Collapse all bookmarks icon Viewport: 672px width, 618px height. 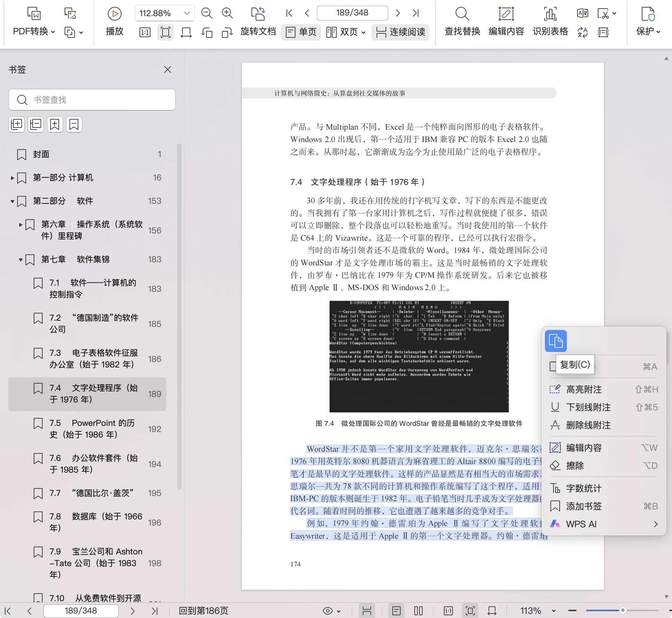pos(36,124)
